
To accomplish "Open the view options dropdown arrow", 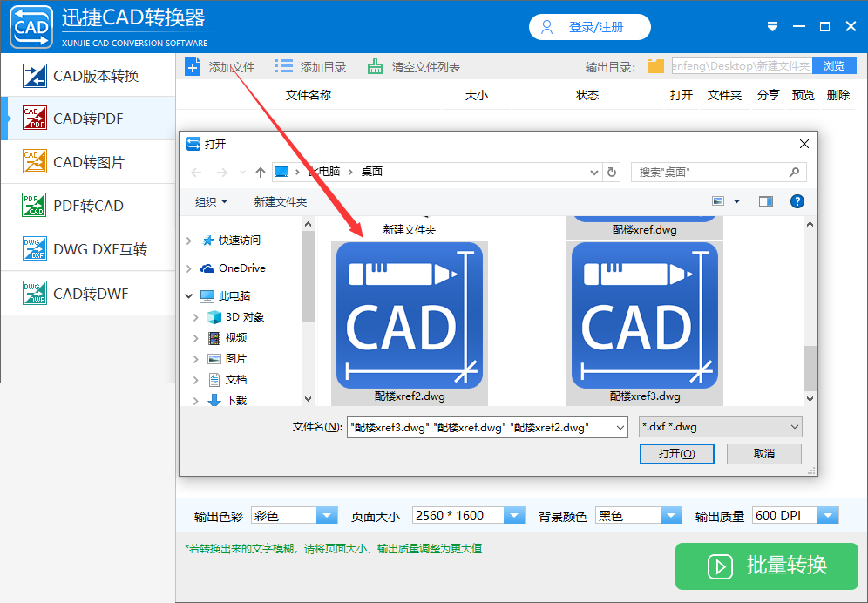I will 736,201.
